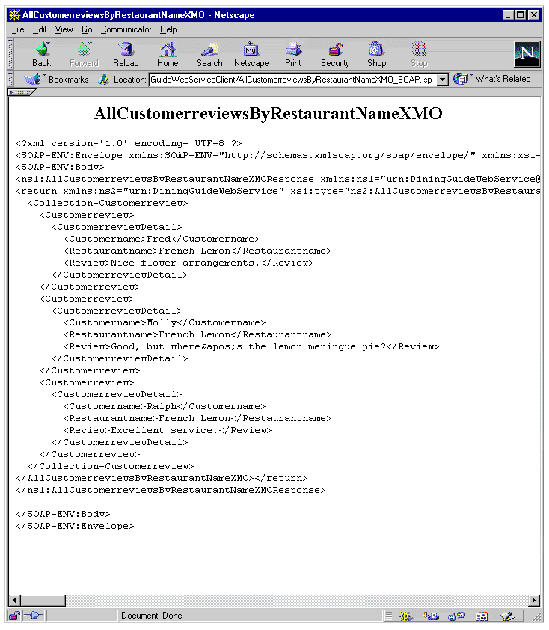Click the page location bookmark icon
This screenshot has height=630, width=549.
[x=104, y=80]
